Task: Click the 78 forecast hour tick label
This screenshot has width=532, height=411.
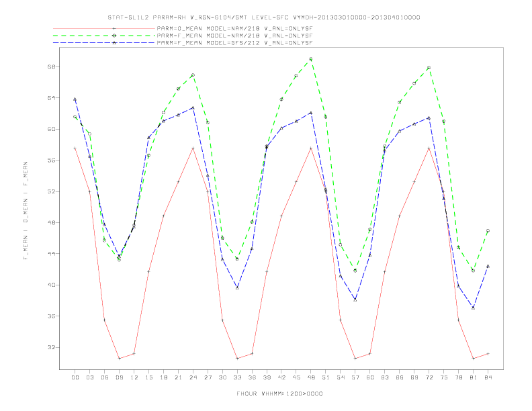Action: (459, 377)
